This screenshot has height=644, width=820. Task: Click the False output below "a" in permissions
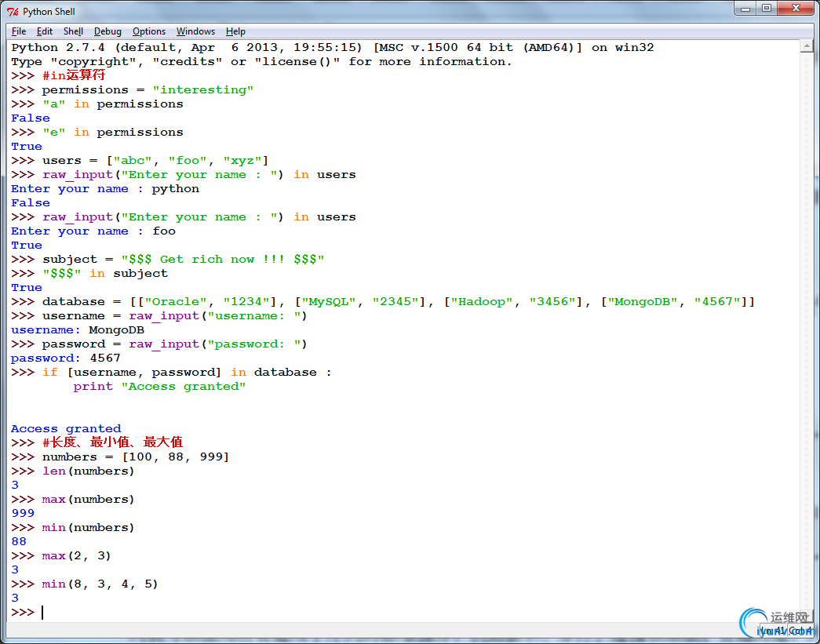pyautogui.click(x=31, y=118)
